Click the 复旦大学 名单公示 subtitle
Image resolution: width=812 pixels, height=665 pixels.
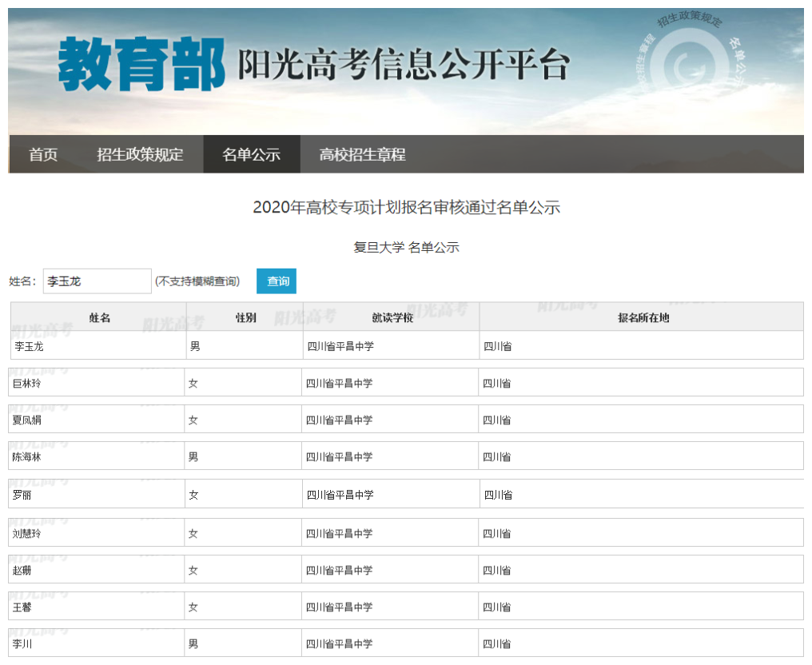click(407, 248)
